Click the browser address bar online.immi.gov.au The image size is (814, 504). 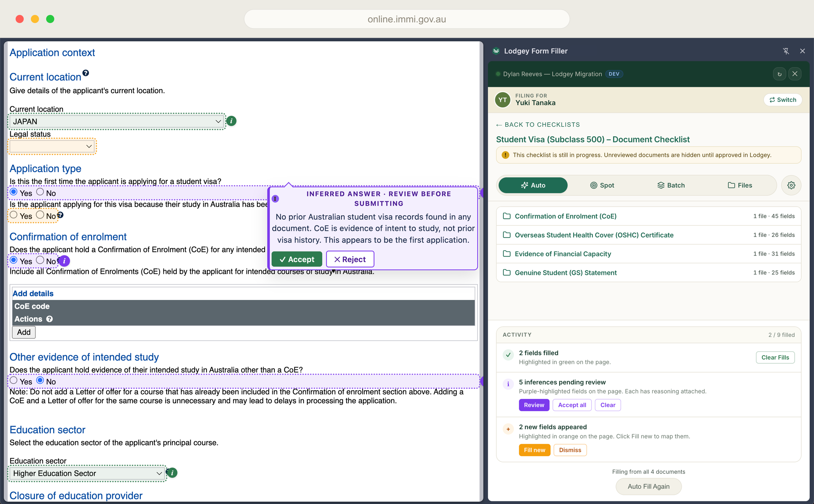pos(407,19)
